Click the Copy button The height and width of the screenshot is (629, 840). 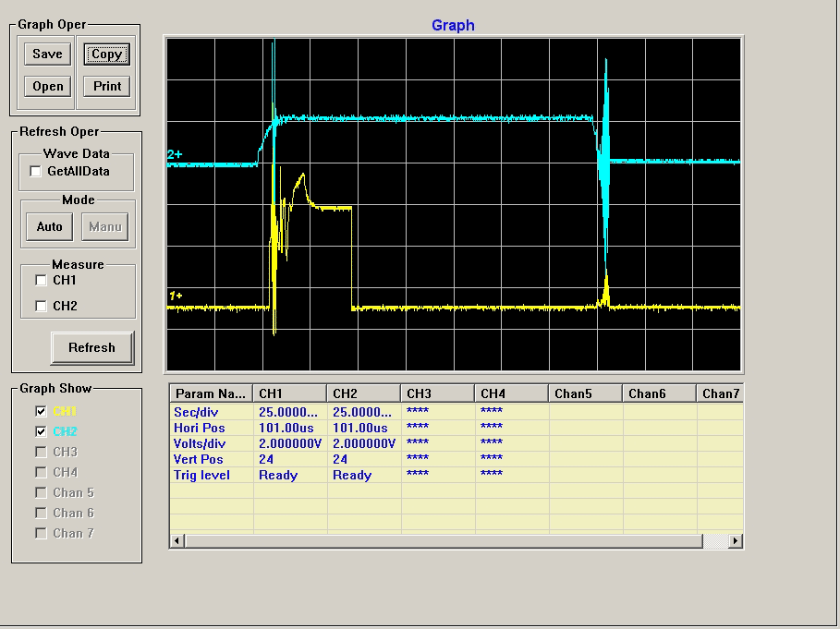point(106,54)
